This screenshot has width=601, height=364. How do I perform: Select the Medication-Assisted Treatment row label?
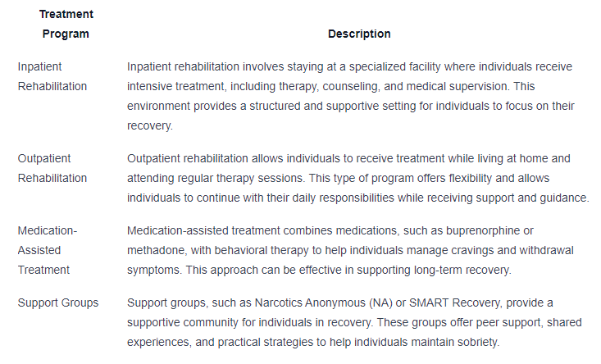pyautogui.click(x=47, y=250)
